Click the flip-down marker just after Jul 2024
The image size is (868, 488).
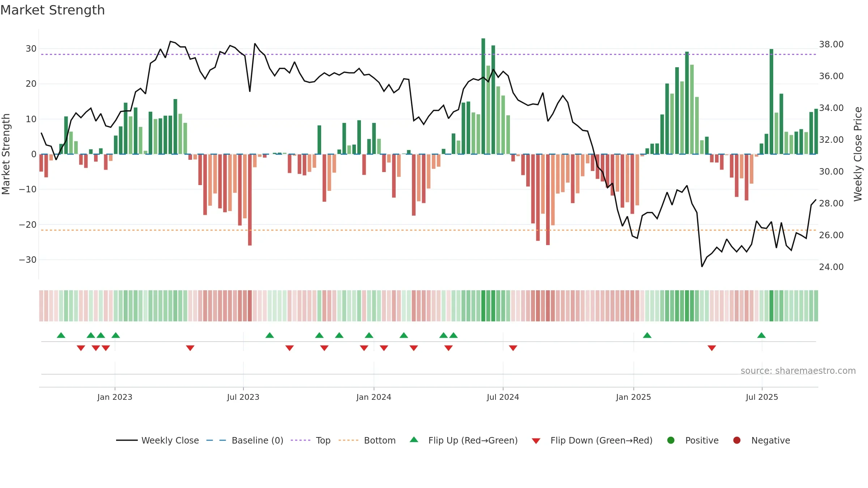pyautogui.click(x=513, y=348)
